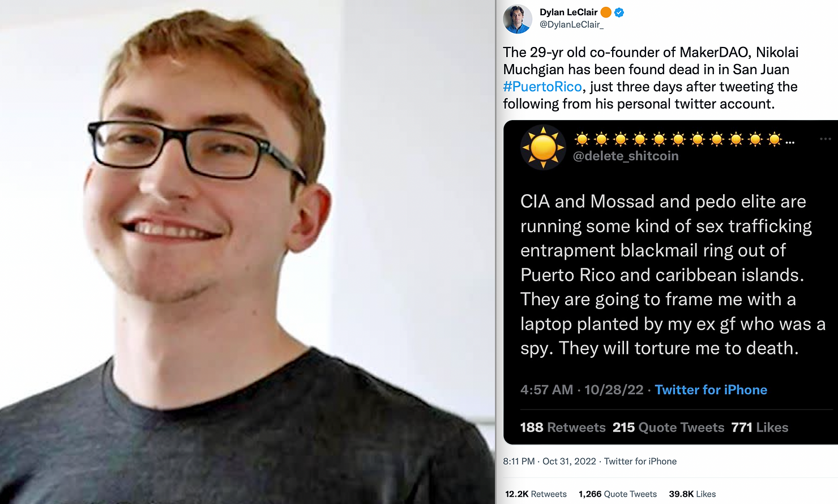This screenshot has height=504, width=838.
Task: Open the three-dot menu on quoted tweet
Action: tap(826, 139)
